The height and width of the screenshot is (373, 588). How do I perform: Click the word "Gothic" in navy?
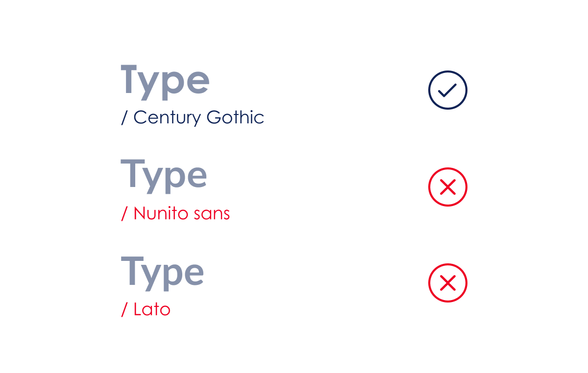coord(235,117)
